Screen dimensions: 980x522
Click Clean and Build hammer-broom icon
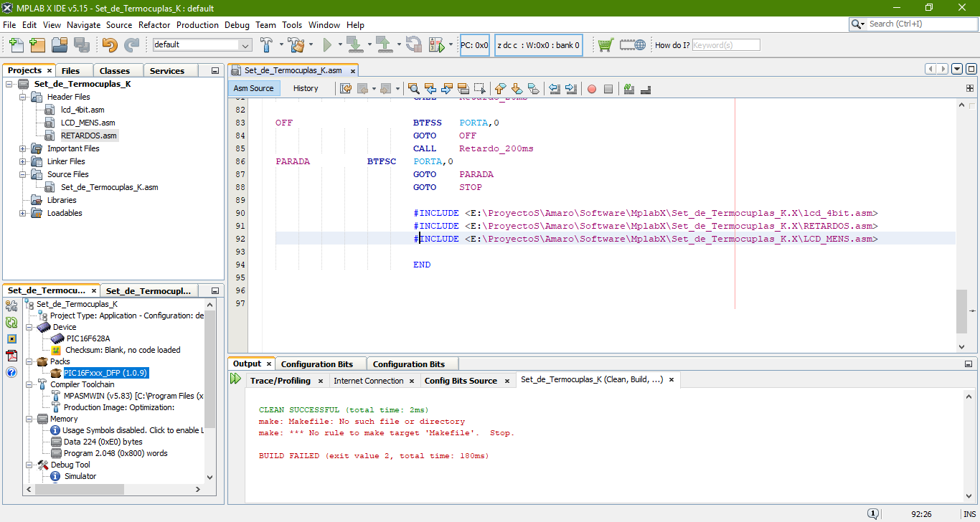tap(297, 44)
